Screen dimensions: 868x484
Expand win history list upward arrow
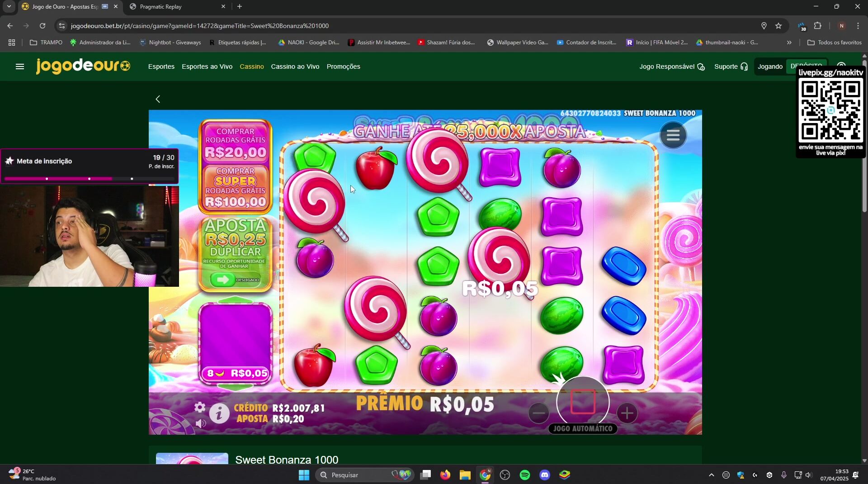(236, 300)
